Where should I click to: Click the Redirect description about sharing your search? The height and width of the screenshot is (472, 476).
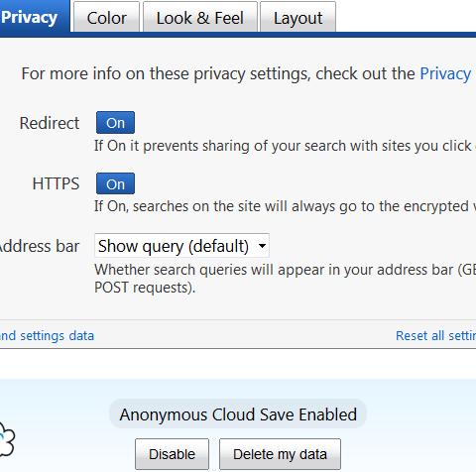point(285,146)
